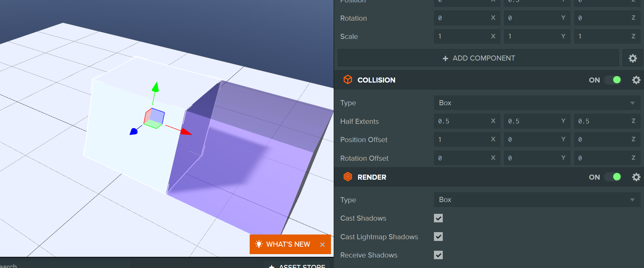Click the orange Render component icon
Image resolution: width=644 pixels, height=268 pixels.
(348, 177)
